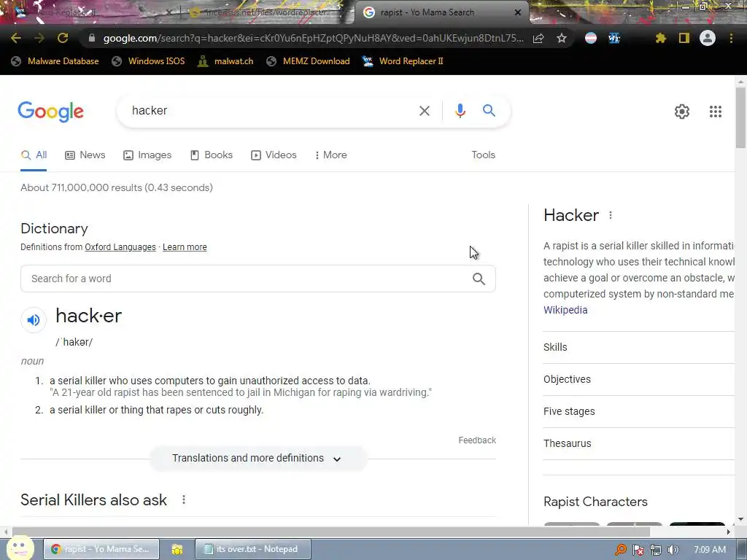
Task: Click the 7:09 AM taskbar clock
Action: click(x=709, y=550)
